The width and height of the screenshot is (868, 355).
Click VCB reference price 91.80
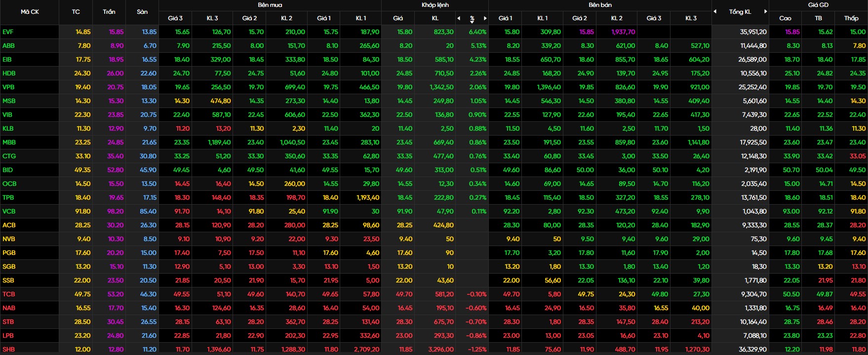[82, 211]
